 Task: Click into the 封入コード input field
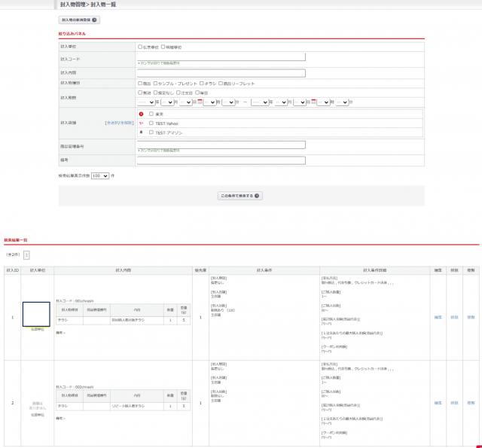click(221, 56)
